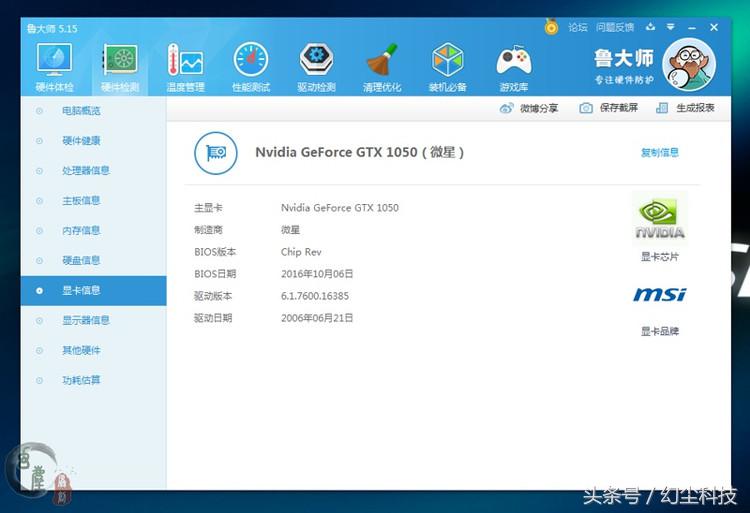This screenshot has height=513, width=750.
Task: Open 论坛 forum link
Action: [x=577, y=27]
